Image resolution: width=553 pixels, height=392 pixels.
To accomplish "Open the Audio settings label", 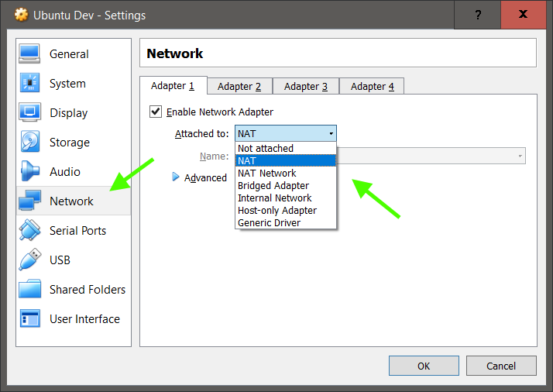I will pyautogui.click(x=65, y=172).
